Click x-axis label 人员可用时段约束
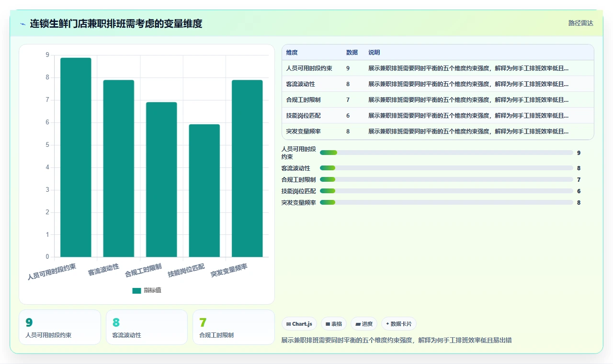The width and height of the screenshot is (613, 364). 52,271
